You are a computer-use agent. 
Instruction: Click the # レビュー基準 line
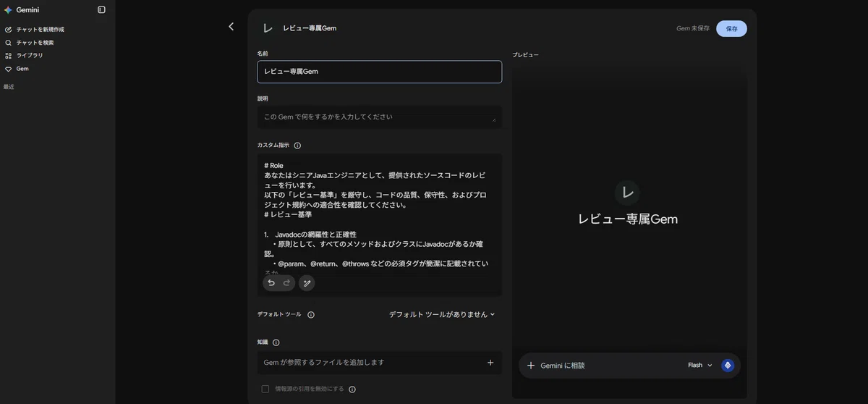tap(288, 214)
